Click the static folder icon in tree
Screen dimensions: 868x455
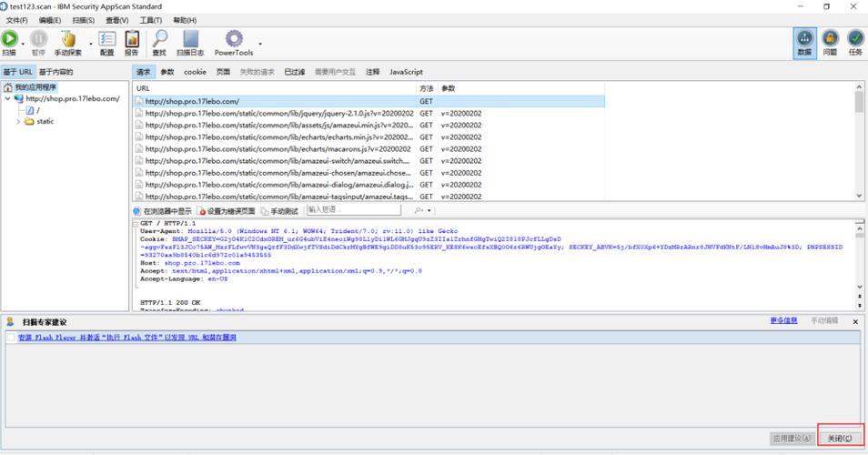pyautogui.click(x=29, y=121)
